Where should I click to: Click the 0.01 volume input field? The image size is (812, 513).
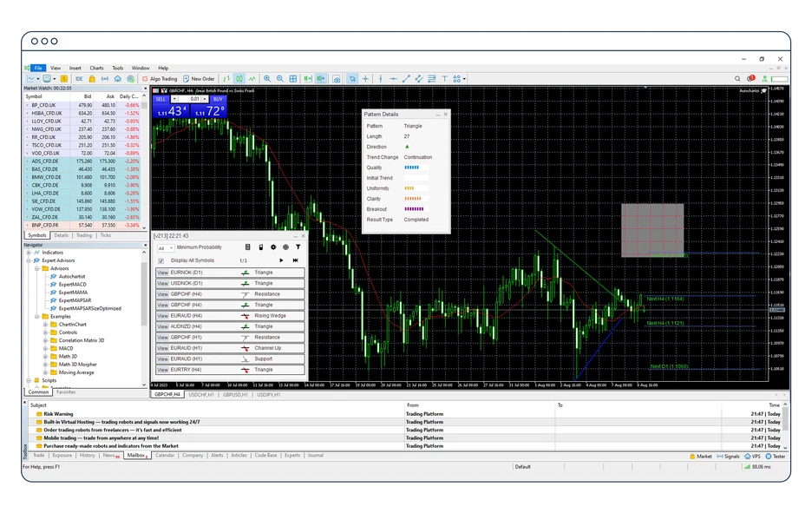[x=189, y=99]
